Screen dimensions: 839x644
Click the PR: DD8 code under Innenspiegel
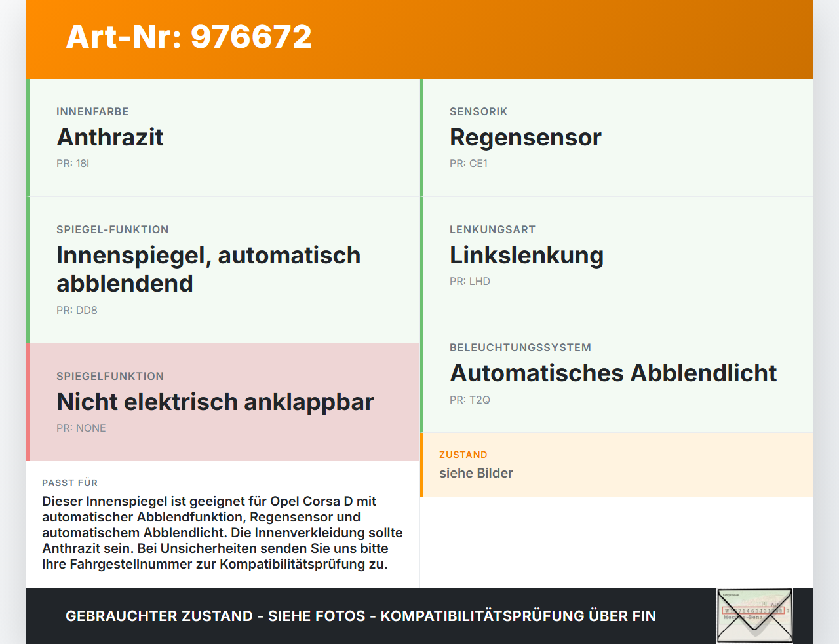[x=77, y=309]
